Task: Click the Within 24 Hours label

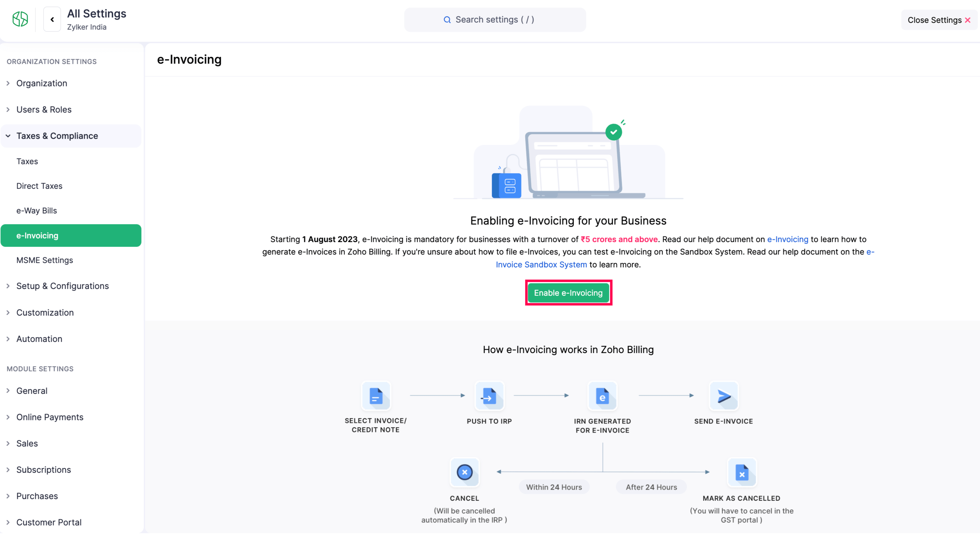Action: (x=554, y=487)
